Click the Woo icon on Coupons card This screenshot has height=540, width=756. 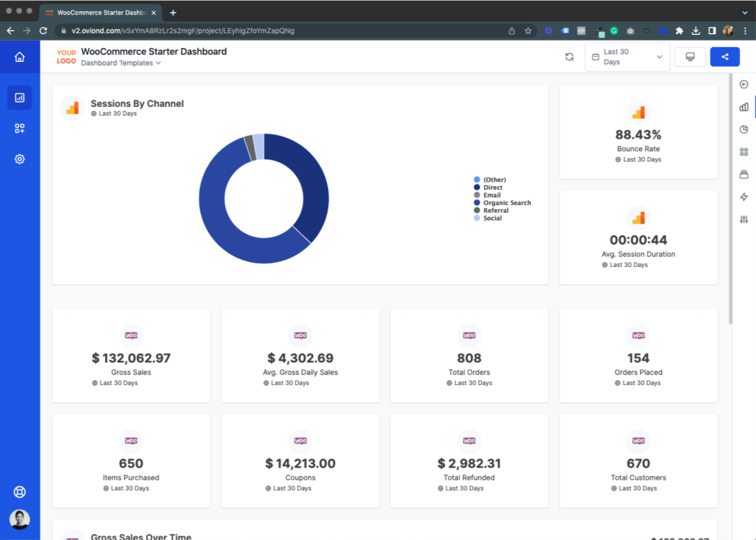coord(300,440)
